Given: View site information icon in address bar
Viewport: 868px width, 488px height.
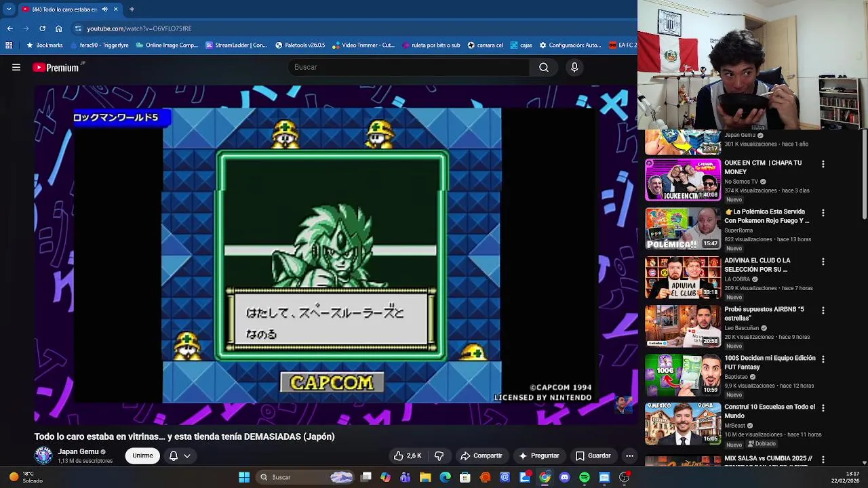Looking at the screenshot, I should pyautogui.click(x=78, y=28).
